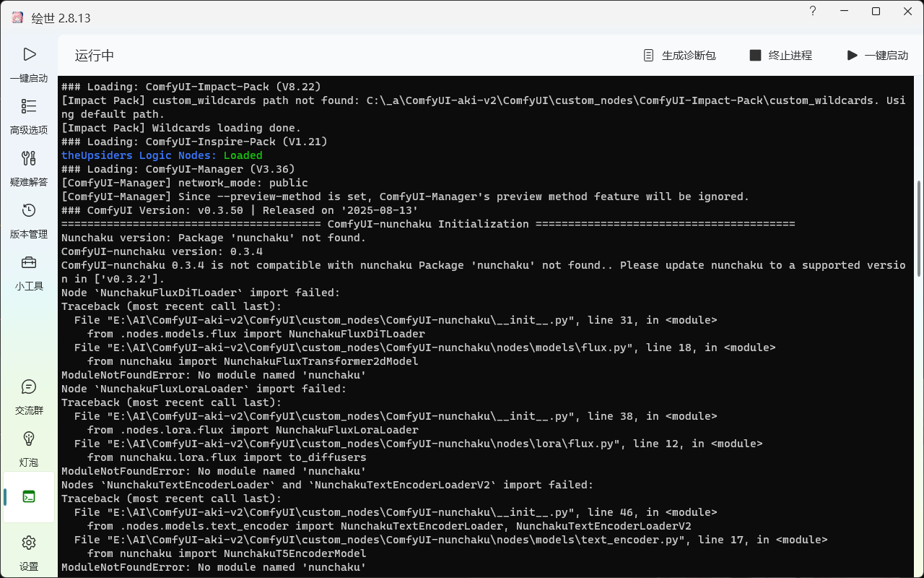Open the 一键启动 sidebar page
The height and width of the screenshot is (578, 924).
click(29, 65)
